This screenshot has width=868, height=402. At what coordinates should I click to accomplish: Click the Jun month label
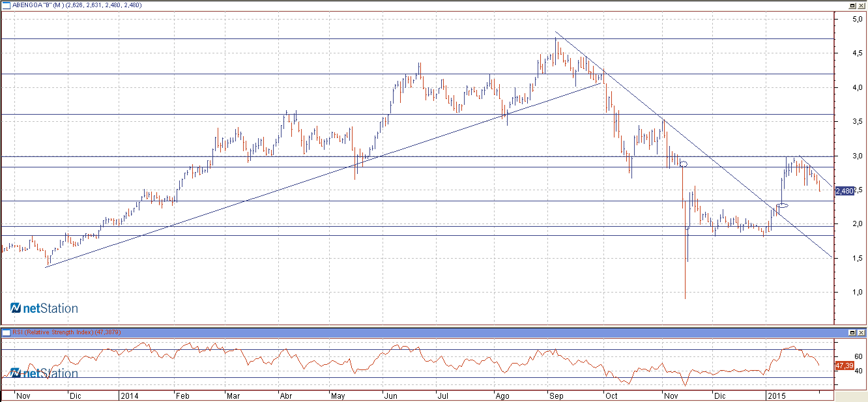[x=392, y=395]
